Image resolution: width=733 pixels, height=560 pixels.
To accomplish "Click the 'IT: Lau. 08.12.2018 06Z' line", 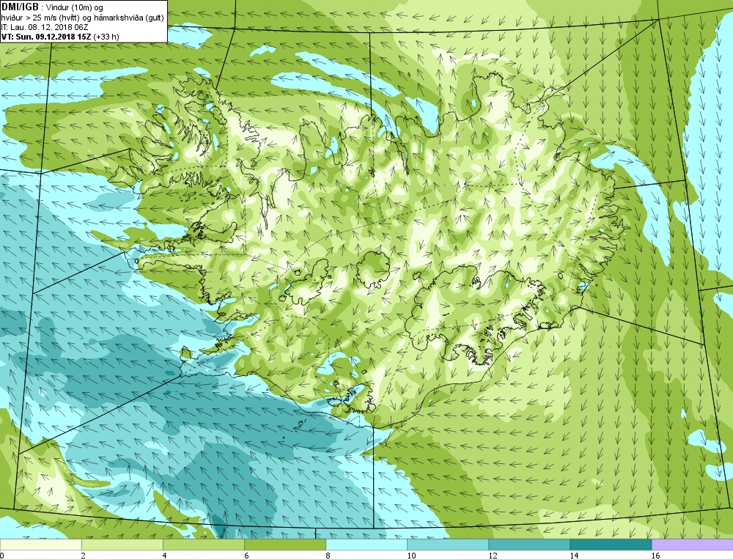I will click(45, 27).
